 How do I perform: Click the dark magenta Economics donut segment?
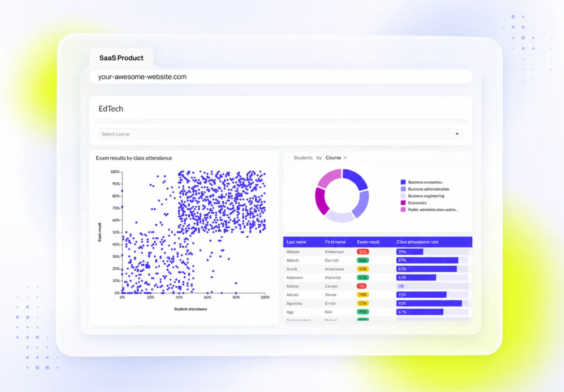[x=321, y=201]
